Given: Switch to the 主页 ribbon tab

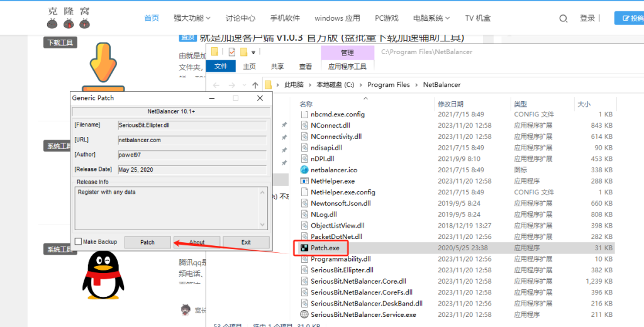Looking at the screenshot, I should pyautogui.click(x=249, y=67).
